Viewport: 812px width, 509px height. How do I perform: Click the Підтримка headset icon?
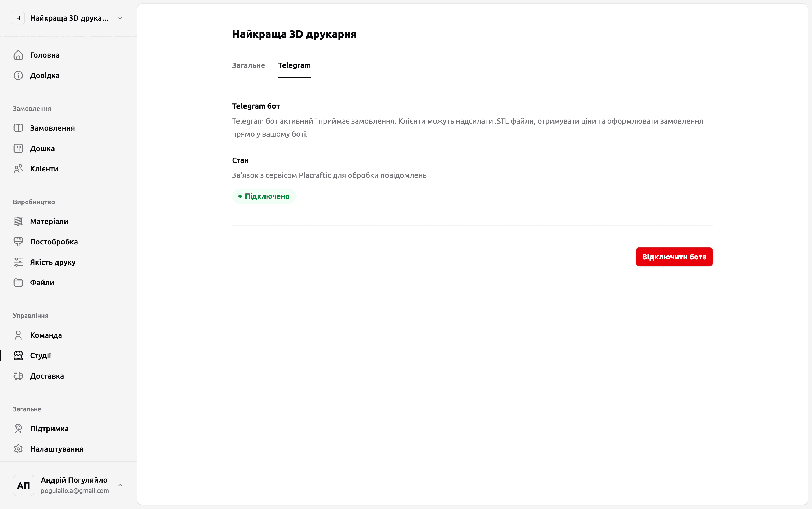[18, 429]
